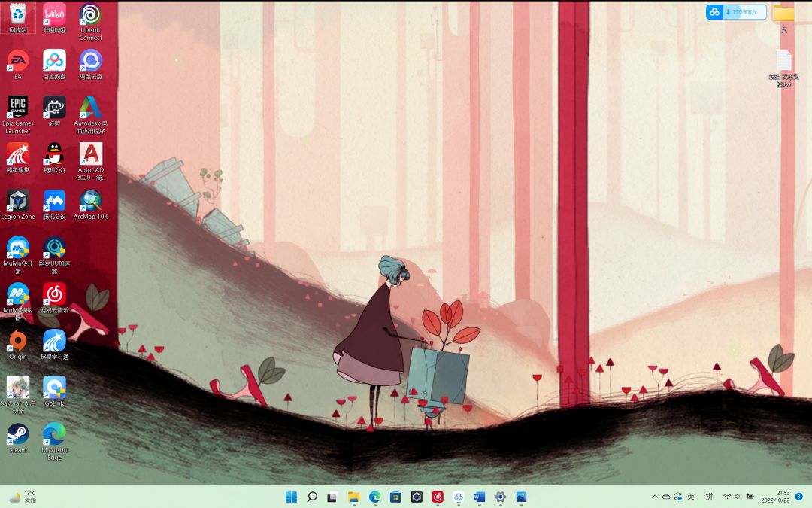Screen dimensions: 812x508
Task: Open the weather widget showing 13°C
Action: 23,497
